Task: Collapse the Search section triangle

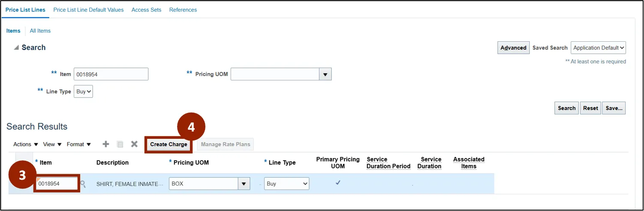Action: click(16, 48)
